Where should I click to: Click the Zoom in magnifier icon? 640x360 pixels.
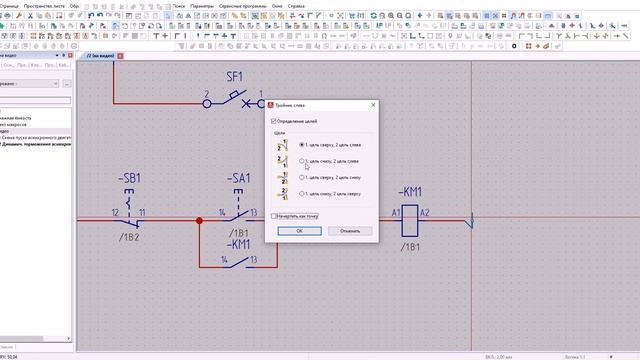coord(391,16)
